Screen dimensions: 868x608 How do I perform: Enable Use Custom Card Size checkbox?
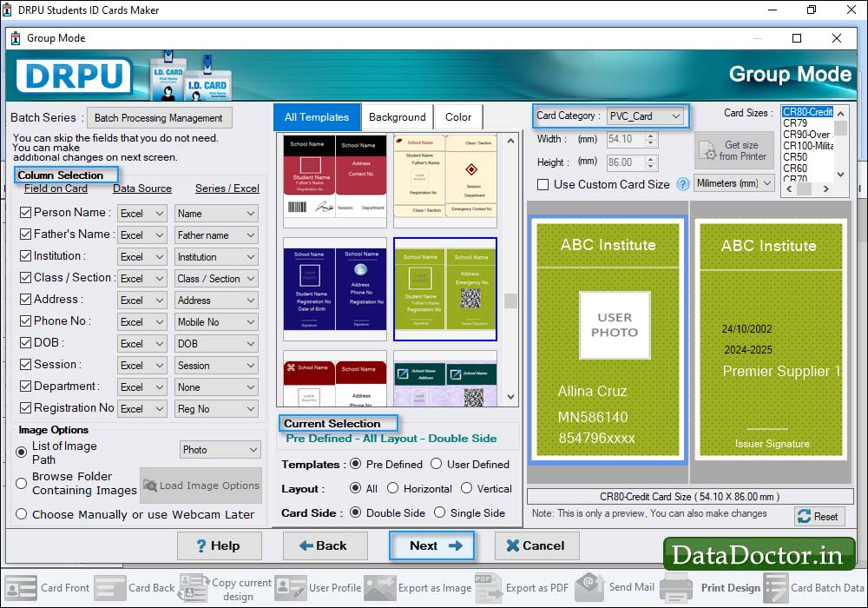click(543, 184)
